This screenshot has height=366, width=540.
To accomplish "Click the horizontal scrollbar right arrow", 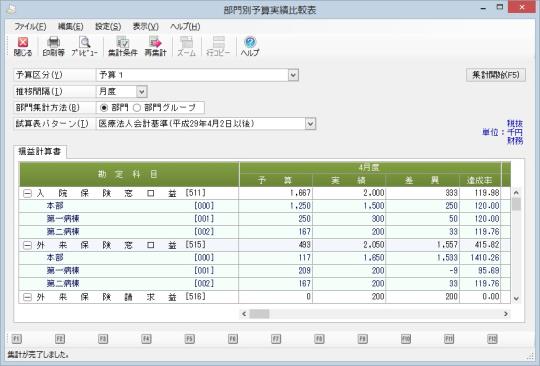I will pyautogui.click(x=506, y=314).
